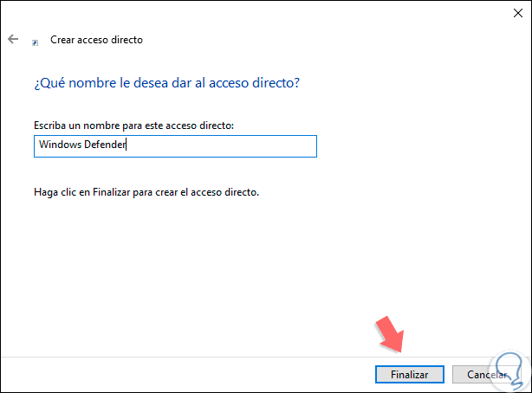This screenshot has height=393, width=532.
Task: Click the word Windows in the name field
Action: coord(58,145)
